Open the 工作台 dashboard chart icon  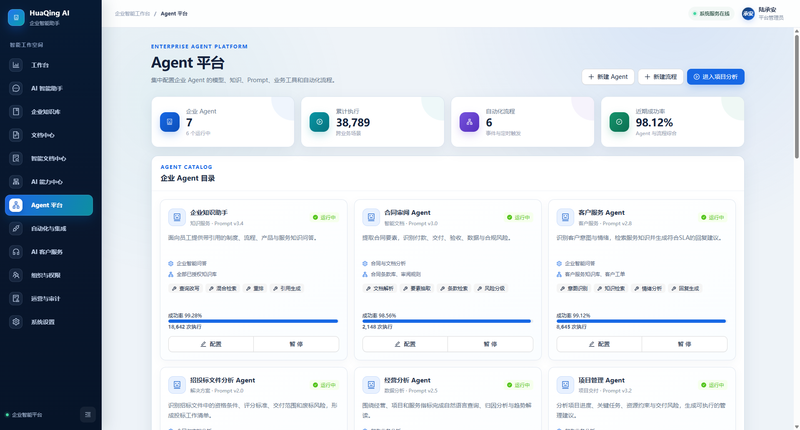[x=16, y=65]
